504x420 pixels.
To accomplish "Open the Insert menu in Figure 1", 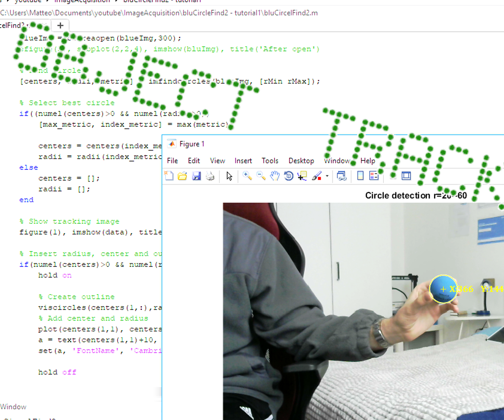I will (243, 161).
